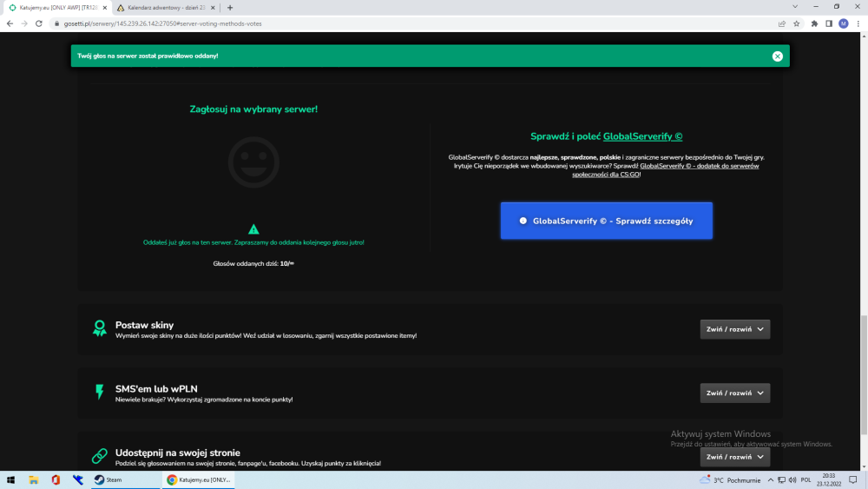
Task: Open the clock and date in the taskbar
Action: (x=829, y=479)
